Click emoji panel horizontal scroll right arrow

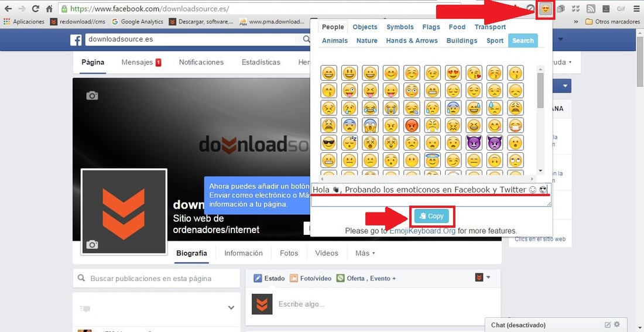532,179
